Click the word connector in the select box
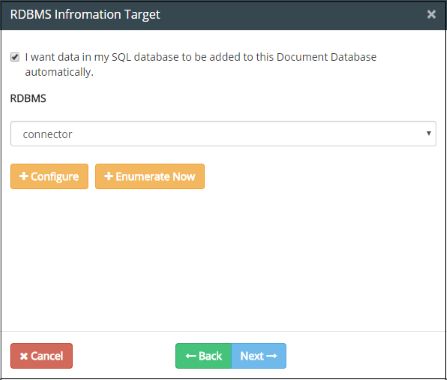Image resolution: width=447 pixels, height=380 pixels. point(47,134)
